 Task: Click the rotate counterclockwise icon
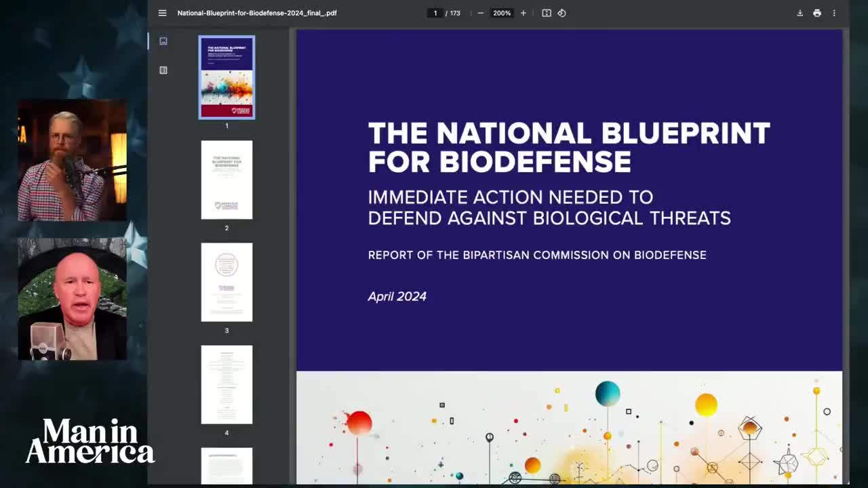[x=561, y=13]
